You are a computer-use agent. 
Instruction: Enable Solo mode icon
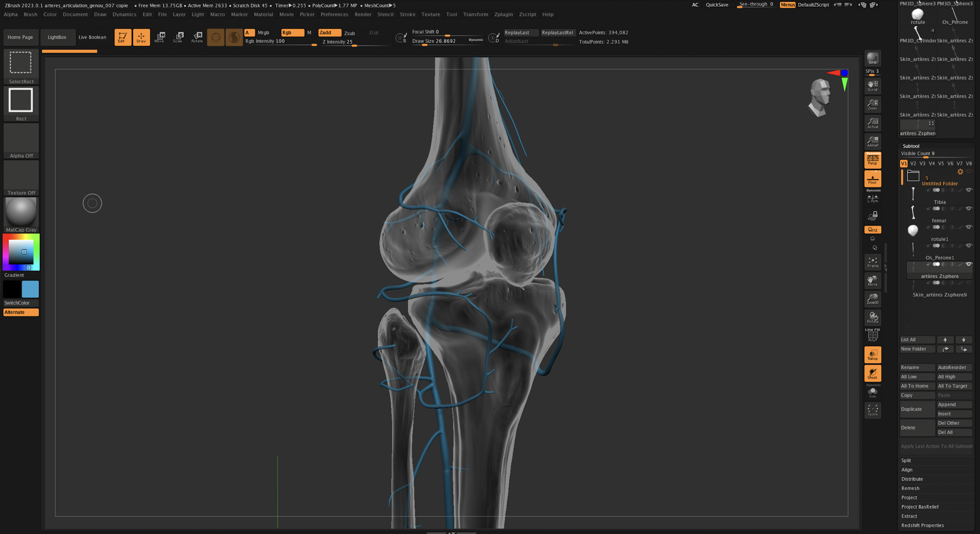tap(872, 392)
